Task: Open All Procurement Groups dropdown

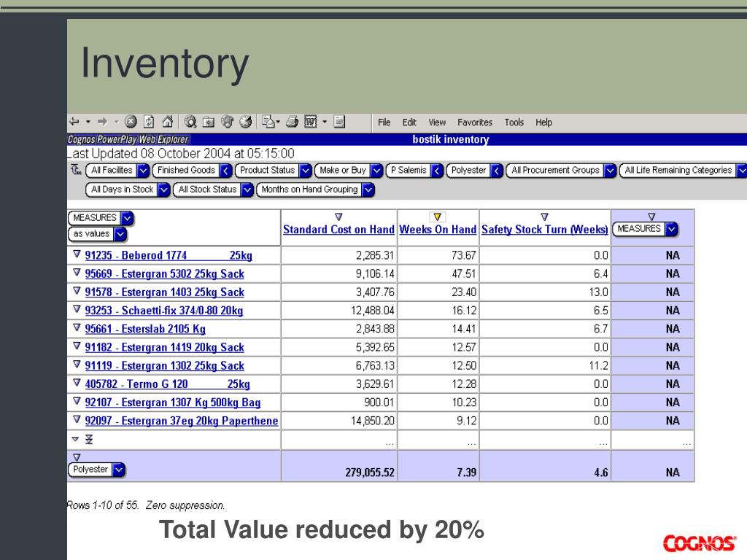Action: (610, 170)
